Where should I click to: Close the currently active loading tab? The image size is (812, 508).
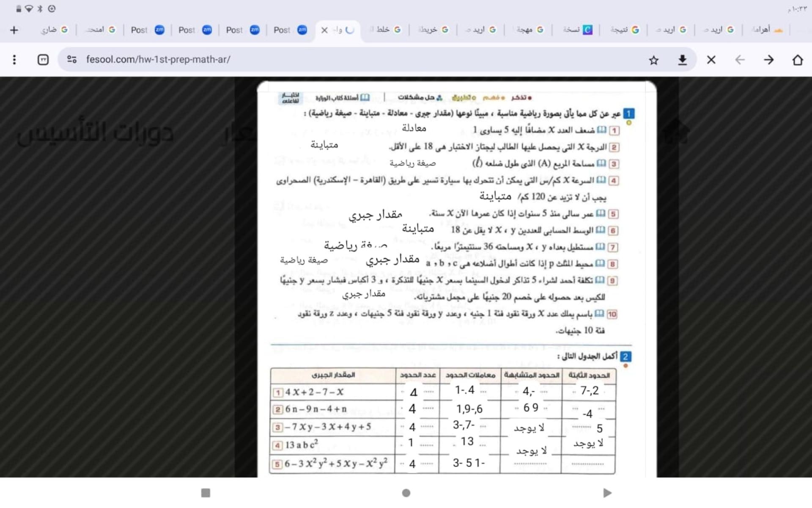324,30
